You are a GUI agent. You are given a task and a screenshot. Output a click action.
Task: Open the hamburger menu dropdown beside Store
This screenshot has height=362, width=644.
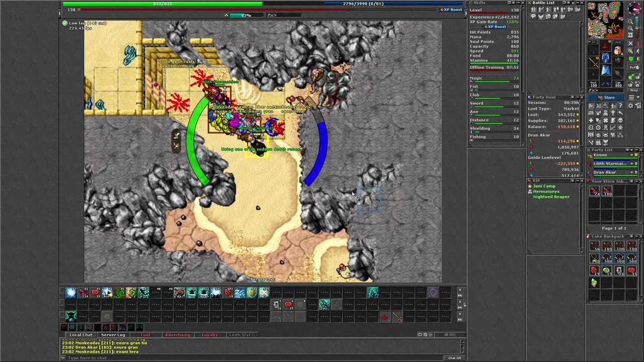coord(634,97)
